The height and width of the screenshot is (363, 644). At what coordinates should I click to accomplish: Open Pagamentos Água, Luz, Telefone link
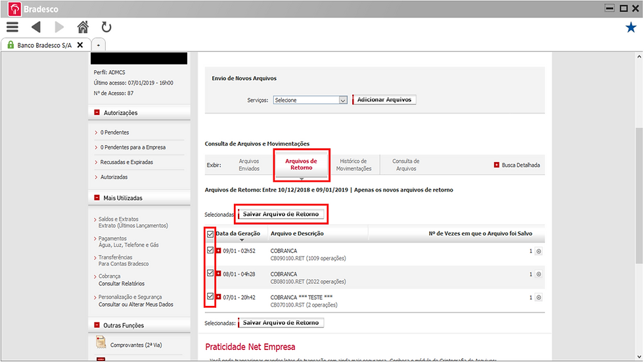[x=129, y=242]
